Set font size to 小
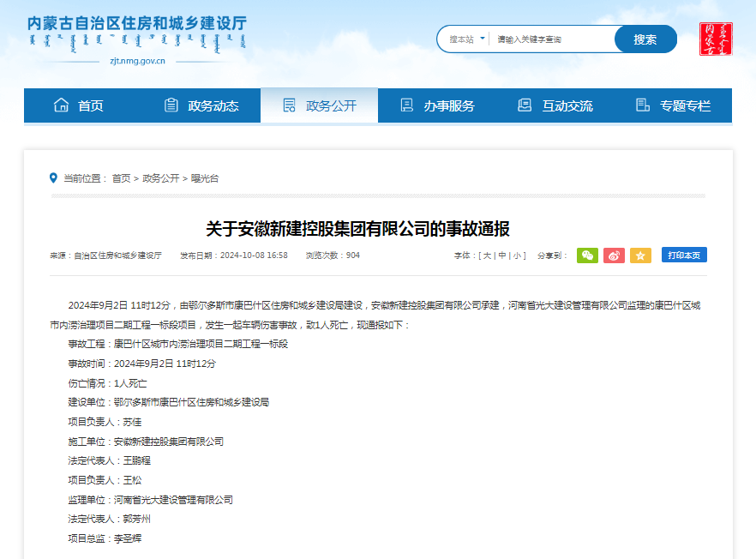Viewport: 756px width, 559px height. pyautogui.click(x=517, y=255)
